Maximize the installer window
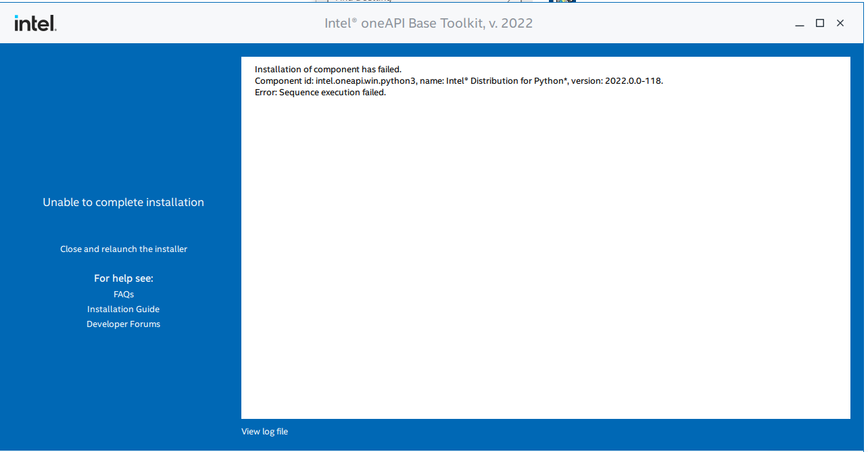Viewport: 868px width, 452px height. pos(820,23)
